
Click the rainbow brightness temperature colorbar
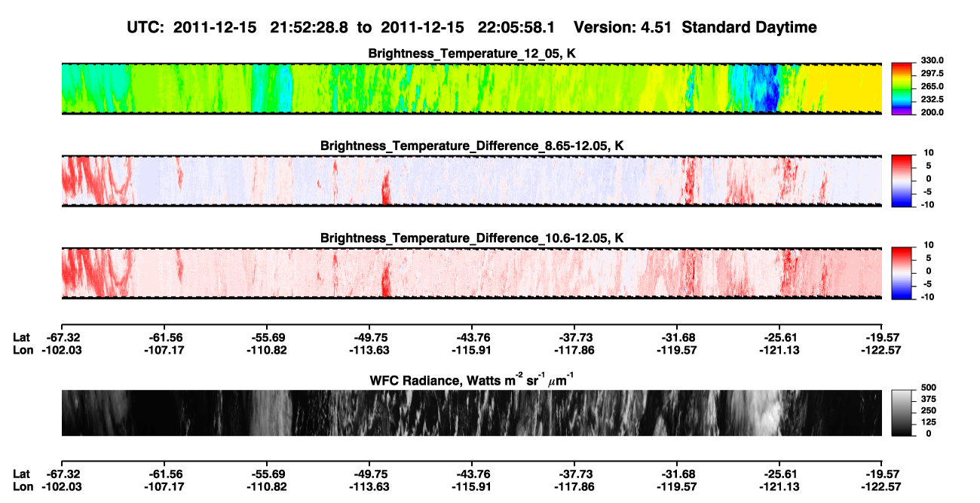click(x=902, y=87)
